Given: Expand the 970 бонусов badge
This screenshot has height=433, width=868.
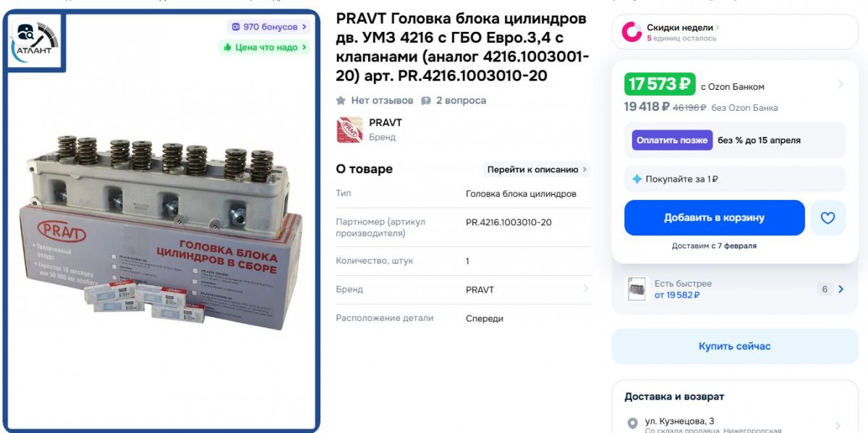Looking at the screenshot, I should coord(269,27).
